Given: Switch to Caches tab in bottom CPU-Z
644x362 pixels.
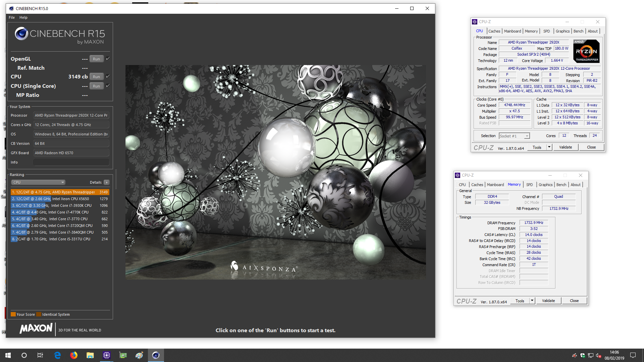Looking at the screenshot, I should tap(477, 185).
